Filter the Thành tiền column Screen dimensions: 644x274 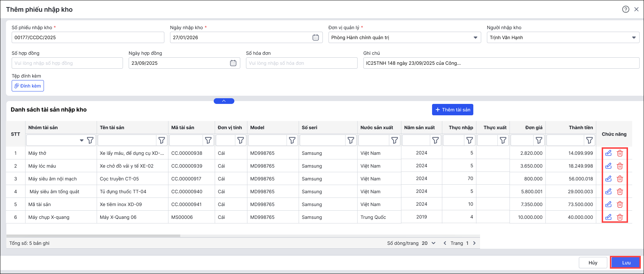pyautogui.click(x=589, y=141)
